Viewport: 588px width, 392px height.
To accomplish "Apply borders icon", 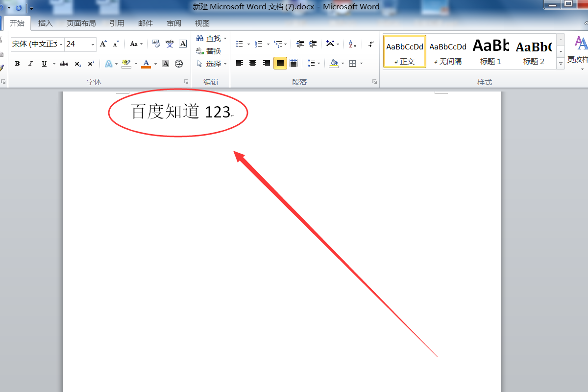I will click(352, 63).
